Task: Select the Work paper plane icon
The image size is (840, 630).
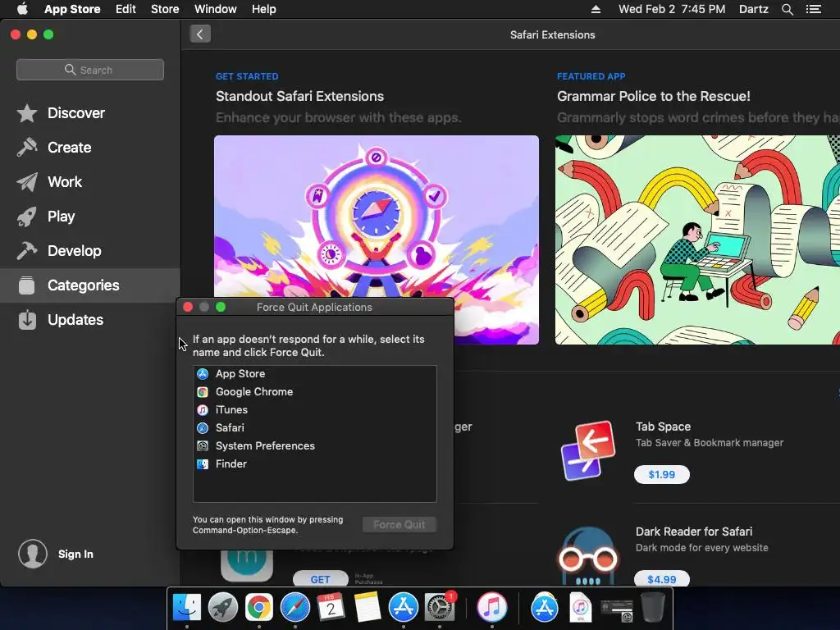Action: click(x=27, y=182)
